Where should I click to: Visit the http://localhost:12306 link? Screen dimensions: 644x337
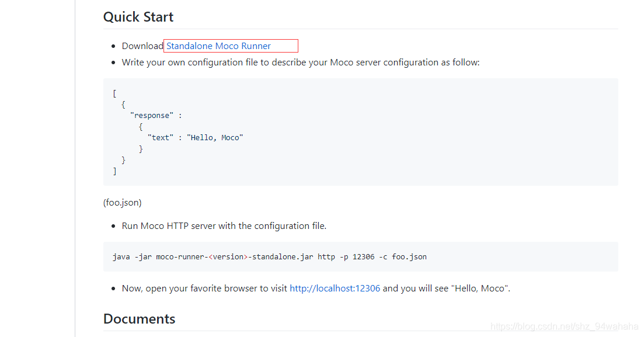[x=335, y=289]
